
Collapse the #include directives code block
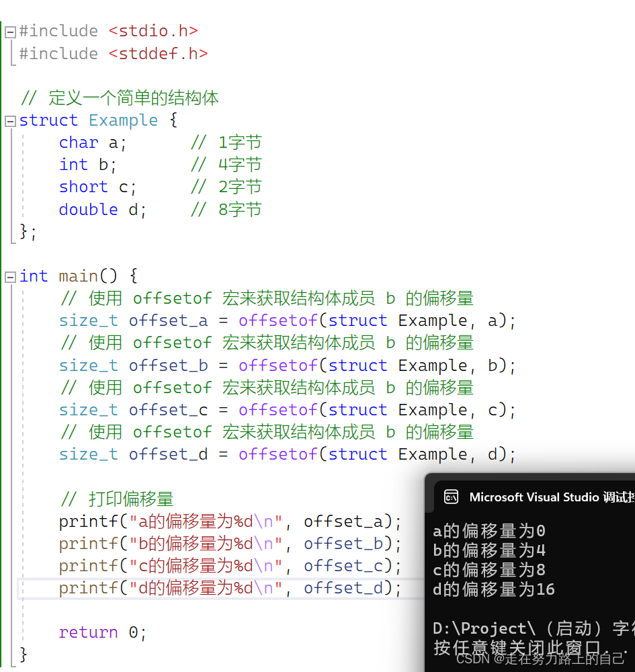pos(9,30)
